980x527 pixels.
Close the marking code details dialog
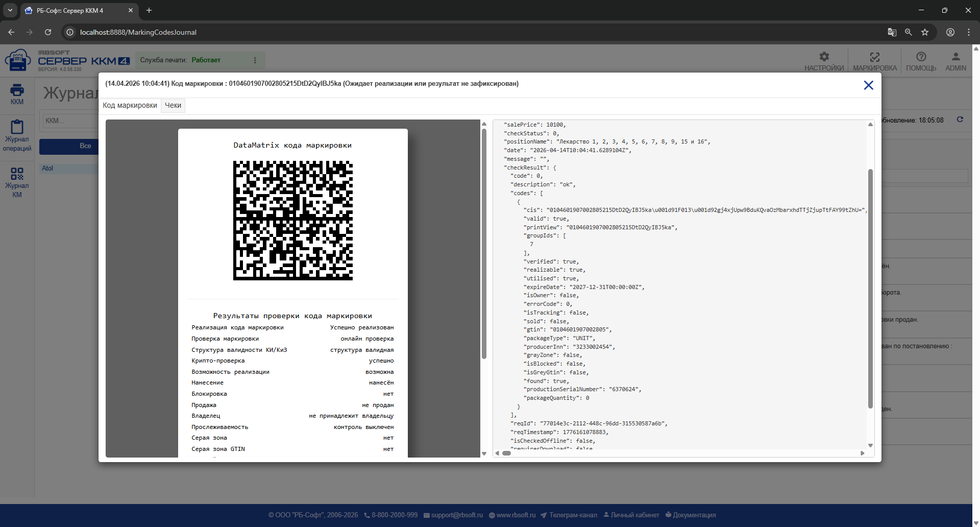click(x=868, y=85)
